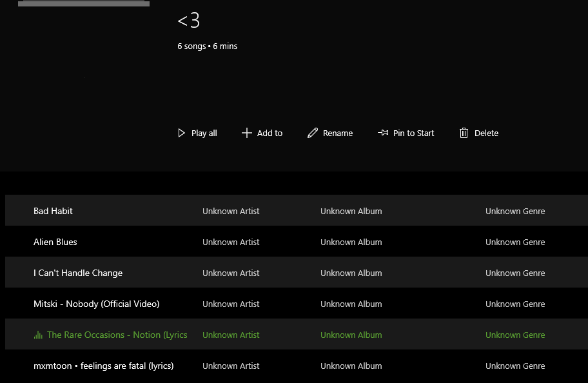This screenshot has height=383, width=588.
Task: Click Unknown Genre in Alien Blues row
Action: point(515,242)
